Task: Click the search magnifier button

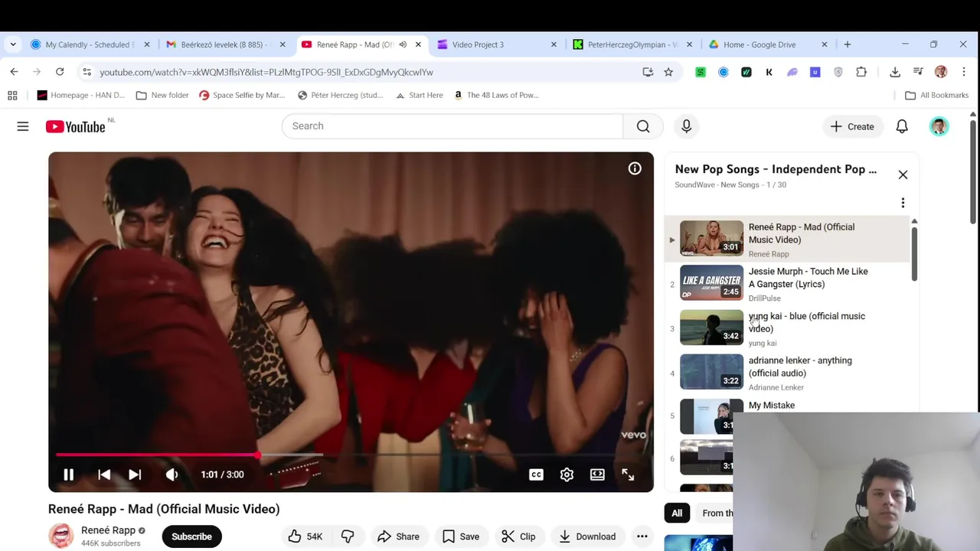Action: 643,126
